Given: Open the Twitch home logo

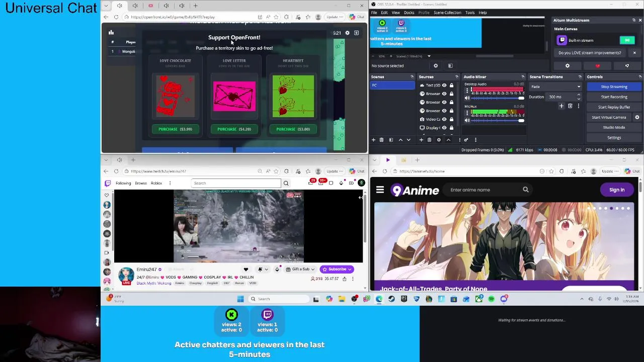Looking at the screenshot, I should pyautogui.click(x=107, y=183).
